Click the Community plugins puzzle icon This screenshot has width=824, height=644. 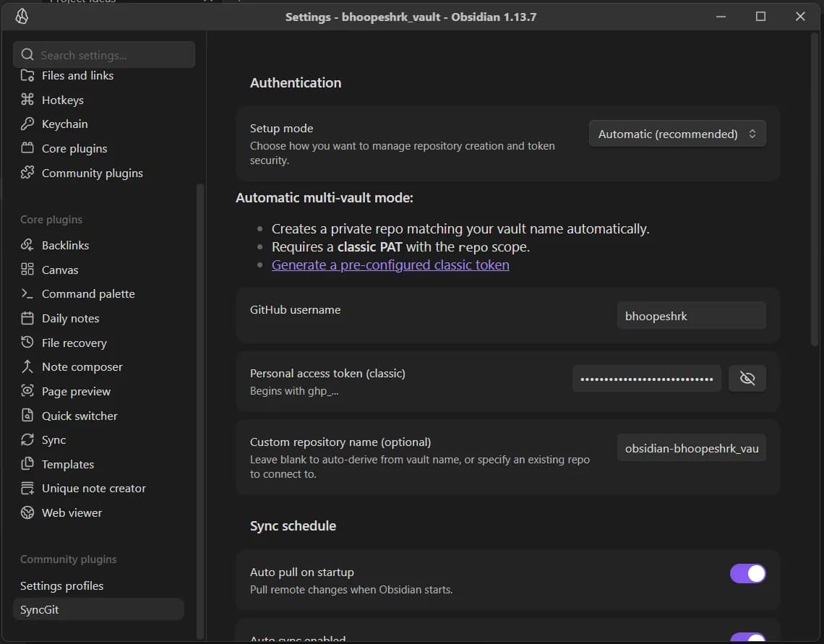point(27,172)
